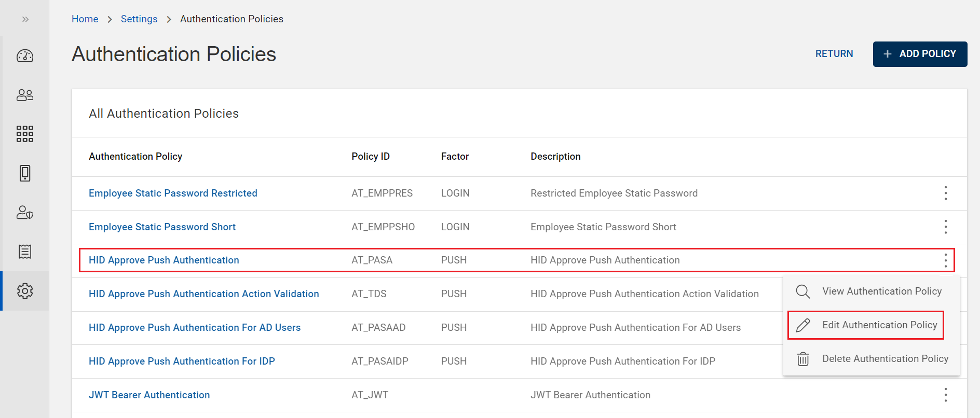
Task: Open HID Approve Push Authentication For IDP policy
Action: 182,361
